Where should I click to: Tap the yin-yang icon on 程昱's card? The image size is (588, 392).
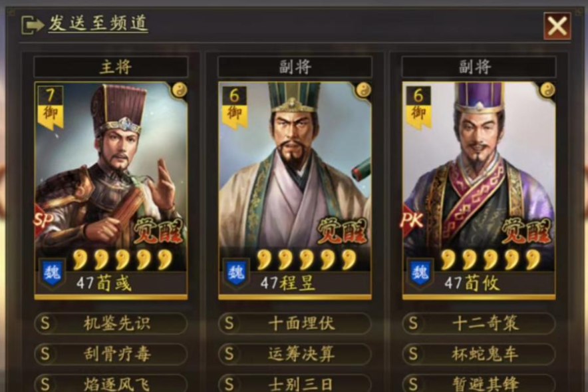coord(363,91)
